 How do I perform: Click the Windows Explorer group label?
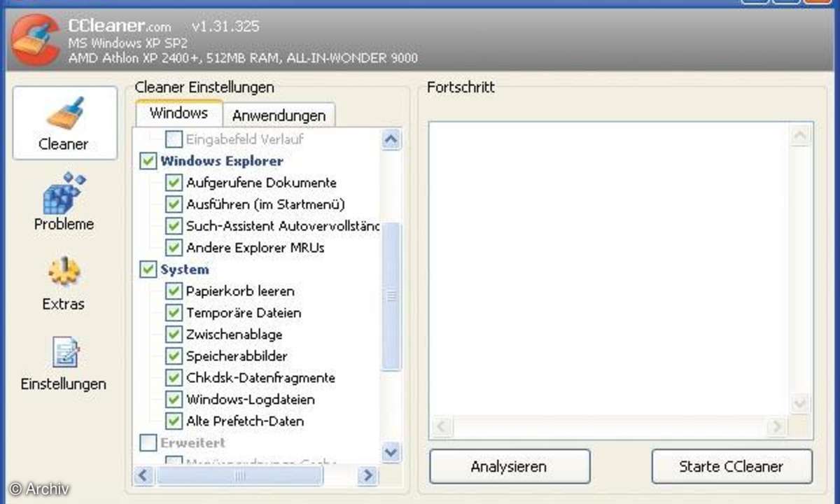point(222,161)
